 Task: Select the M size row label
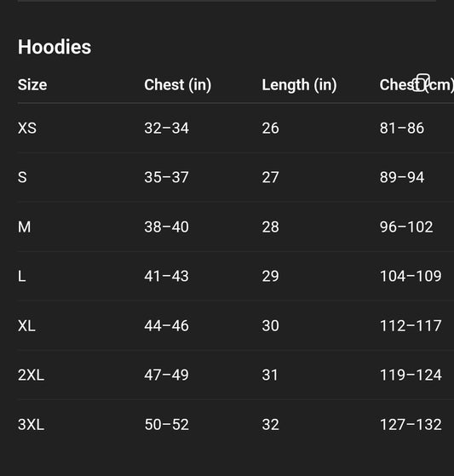click(25, 227)
